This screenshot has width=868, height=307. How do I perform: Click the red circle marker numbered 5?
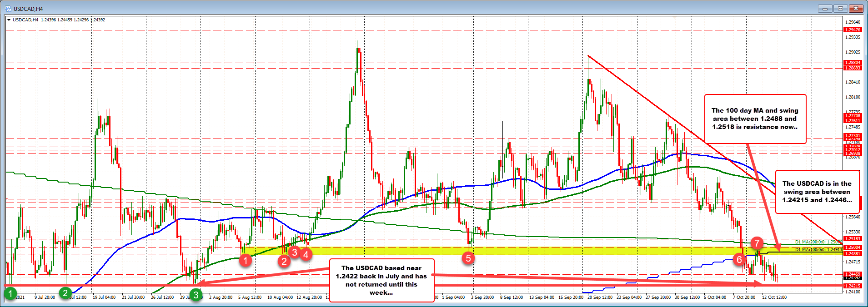(468, 258)
